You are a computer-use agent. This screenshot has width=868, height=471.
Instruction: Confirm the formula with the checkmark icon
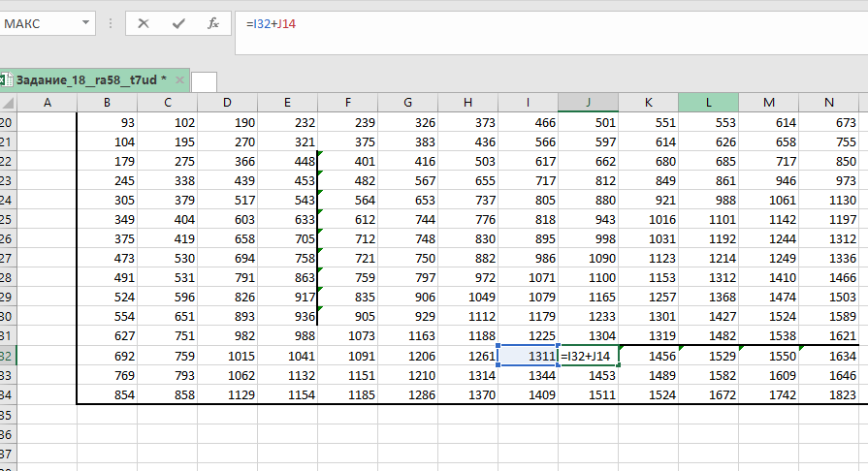[177, 24]
